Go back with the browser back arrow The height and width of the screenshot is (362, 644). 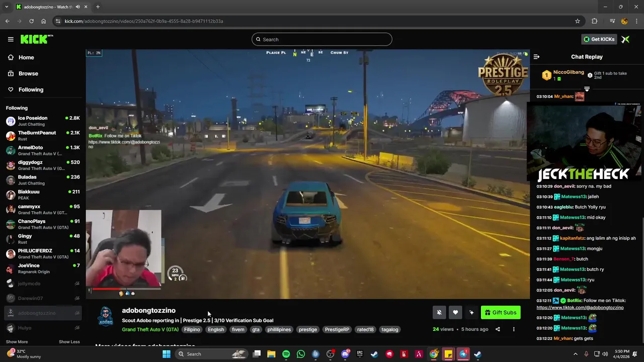[x=7, y=21]
